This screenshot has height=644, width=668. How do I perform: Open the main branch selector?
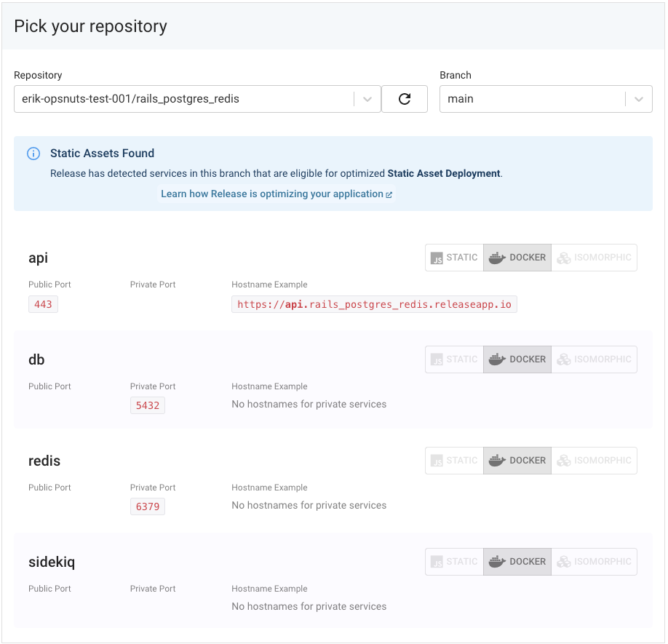[x=546, y=99]
